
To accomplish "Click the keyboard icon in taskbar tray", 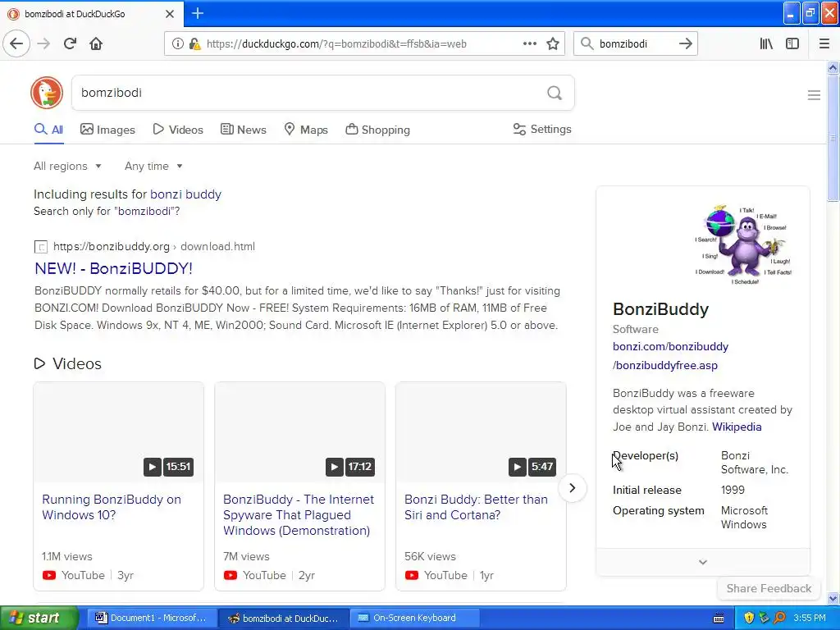I will click(719, 619).
